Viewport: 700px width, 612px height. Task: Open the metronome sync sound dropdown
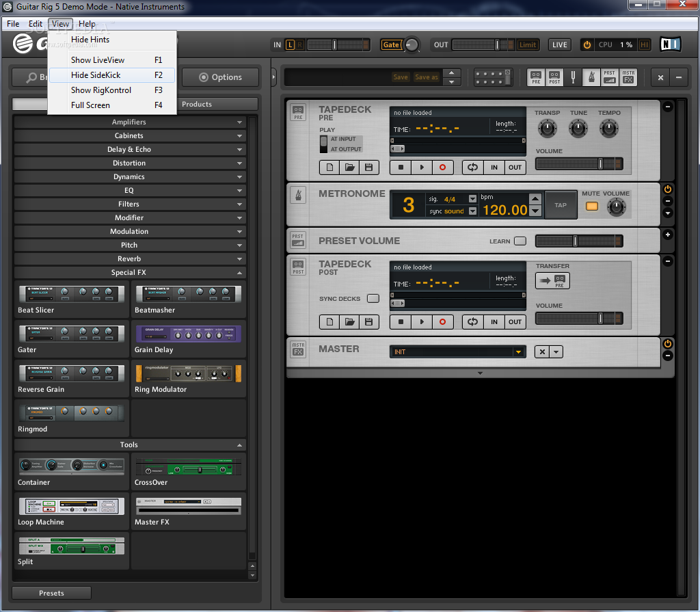click(x=473, y=211)
